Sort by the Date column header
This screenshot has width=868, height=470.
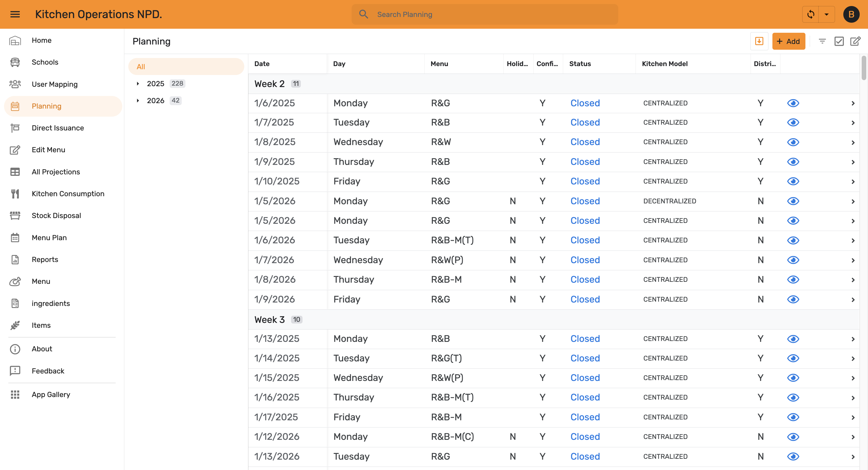[262, 64]
